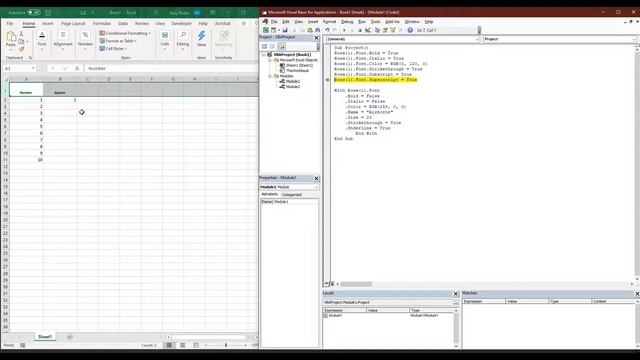640x360 pixels.
Task: Click the Expression column header in Watches
Action: click(484, 301)
